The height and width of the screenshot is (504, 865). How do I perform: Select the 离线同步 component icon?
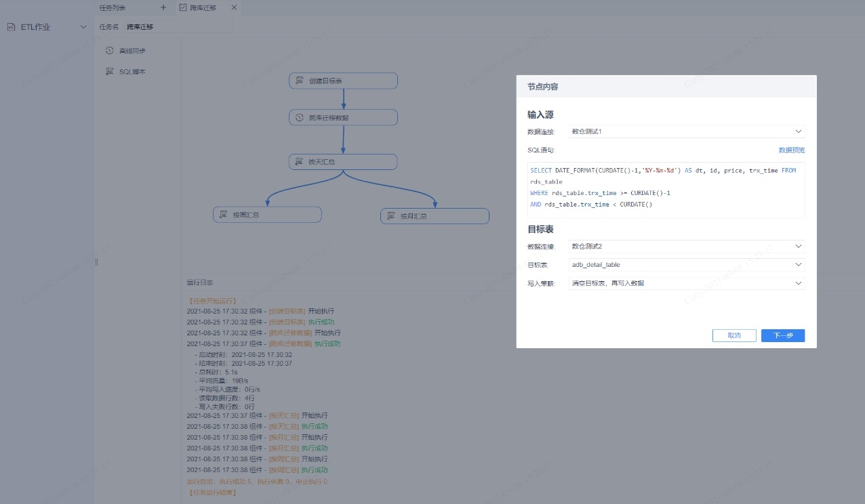(110, 51)
